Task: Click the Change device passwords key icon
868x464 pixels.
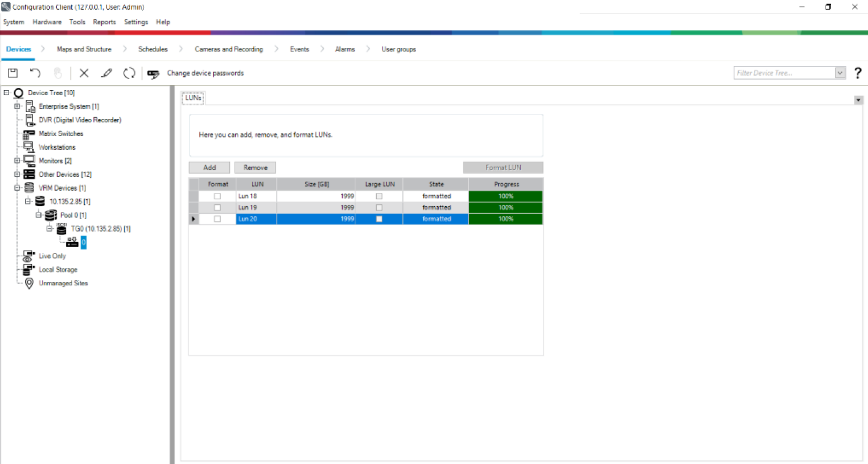Action: coord(153,73)
